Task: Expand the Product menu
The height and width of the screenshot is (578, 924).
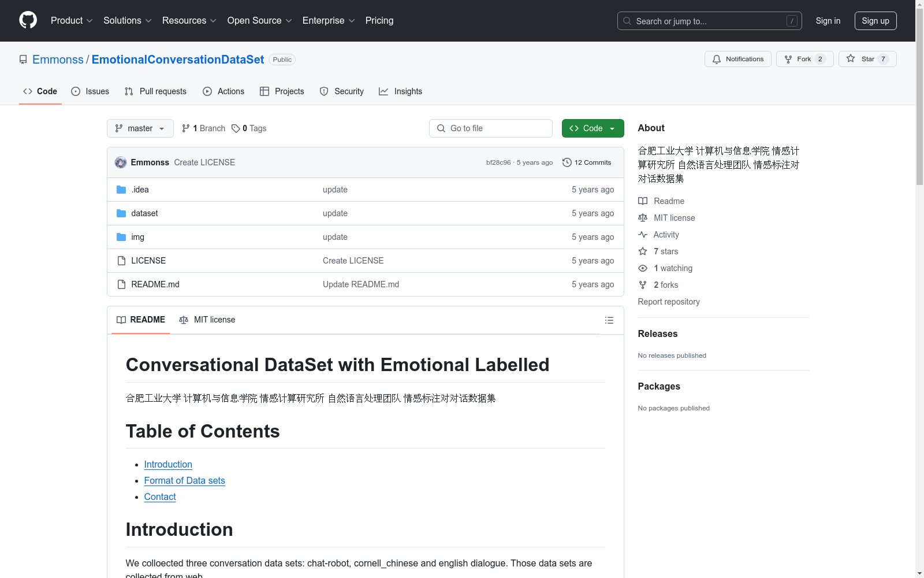Action: [x=72, y=21]
